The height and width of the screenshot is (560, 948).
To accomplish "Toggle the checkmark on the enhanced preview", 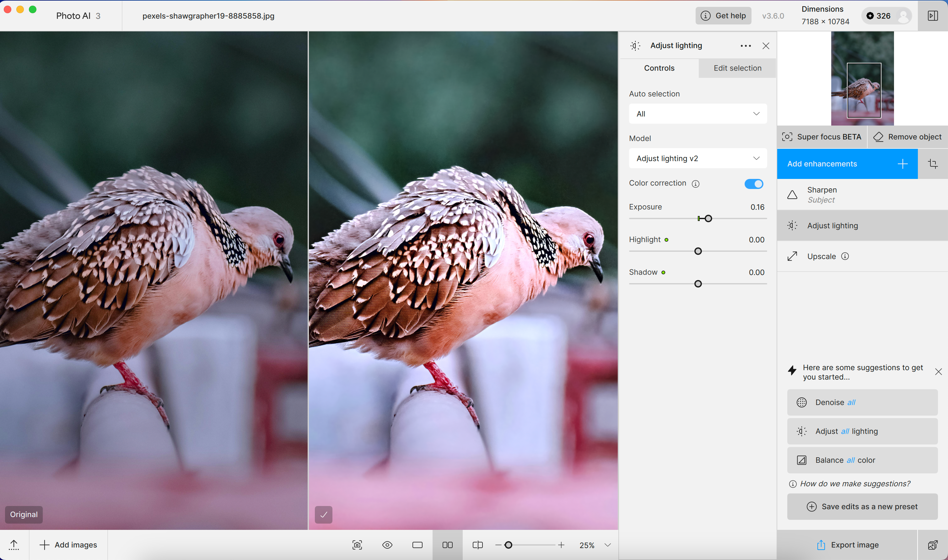I will 323,514.
